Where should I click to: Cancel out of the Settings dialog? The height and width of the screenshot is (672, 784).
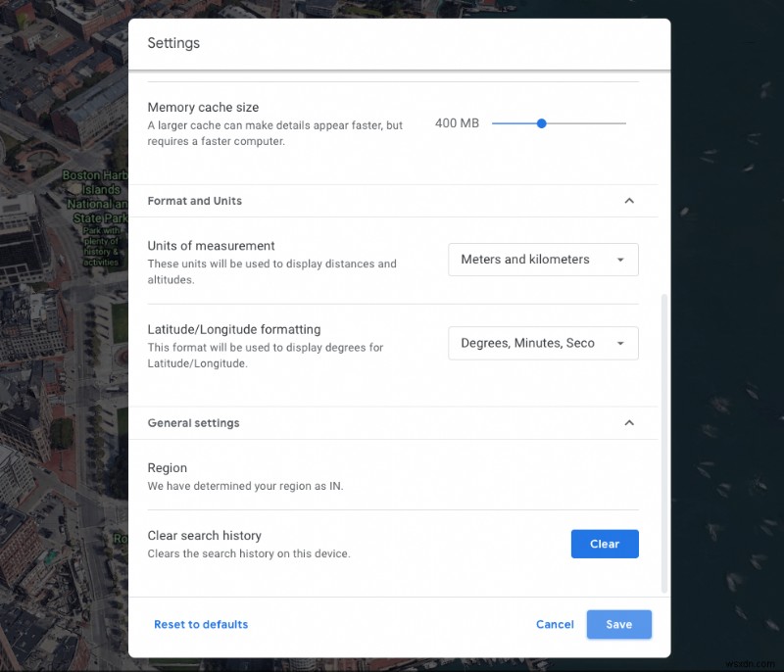[x=555, y=624]
